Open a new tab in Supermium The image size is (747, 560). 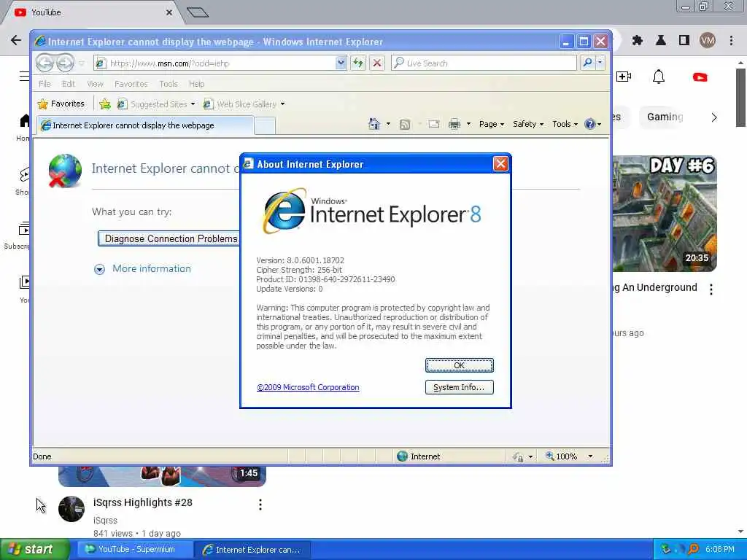(198, 12)
